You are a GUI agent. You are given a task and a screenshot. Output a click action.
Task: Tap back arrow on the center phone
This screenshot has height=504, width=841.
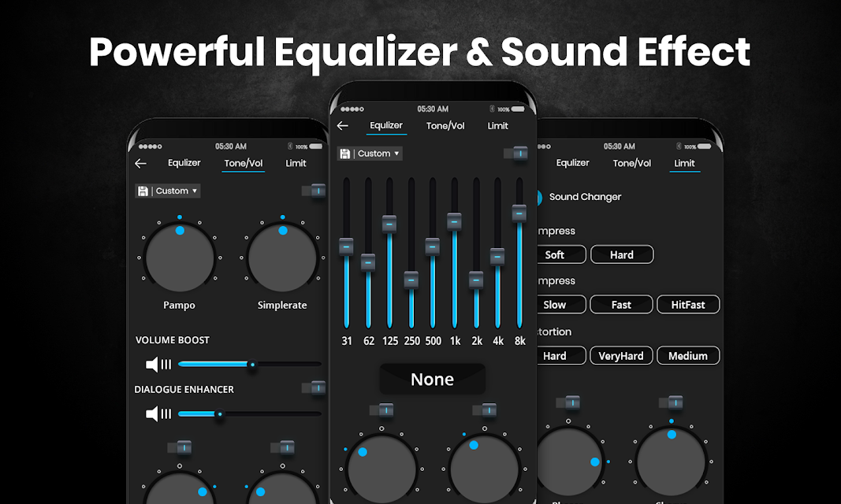pos(343,126)
